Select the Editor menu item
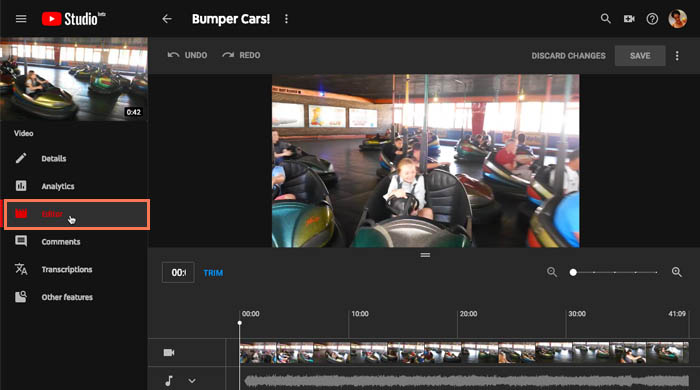The image size is (700, 390). tap(77, 214)
